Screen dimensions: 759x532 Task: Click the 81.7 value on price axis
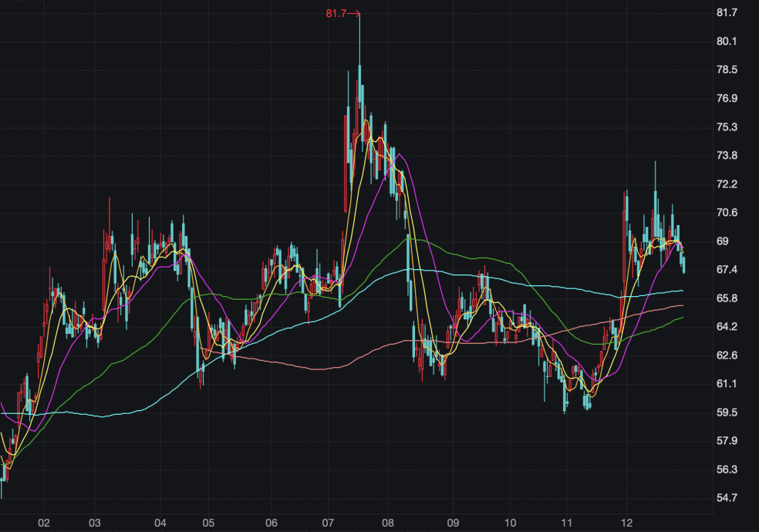click(x=727, y=13)
